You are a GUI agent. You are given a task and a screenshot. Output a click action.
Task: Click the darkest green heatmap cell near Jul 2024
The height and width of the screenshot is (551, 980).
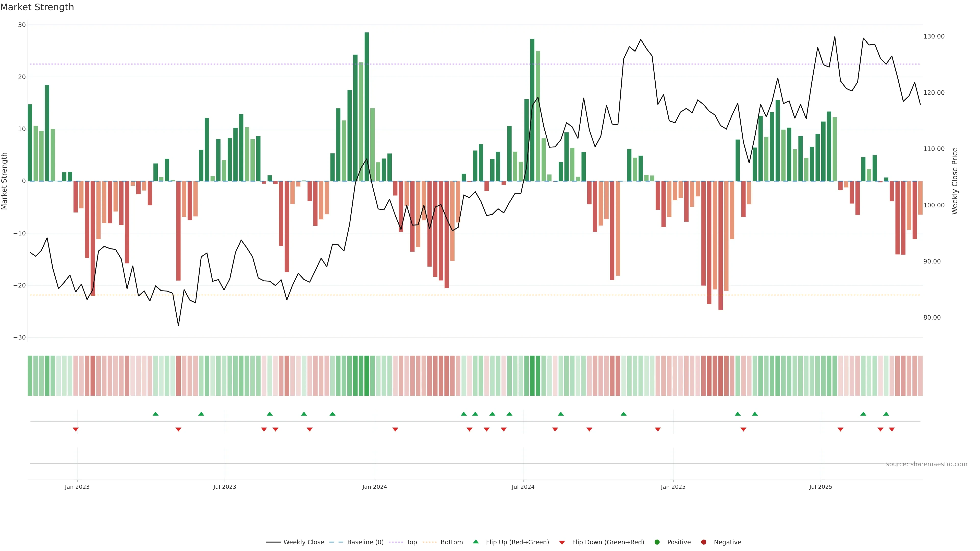coord(532,375)
